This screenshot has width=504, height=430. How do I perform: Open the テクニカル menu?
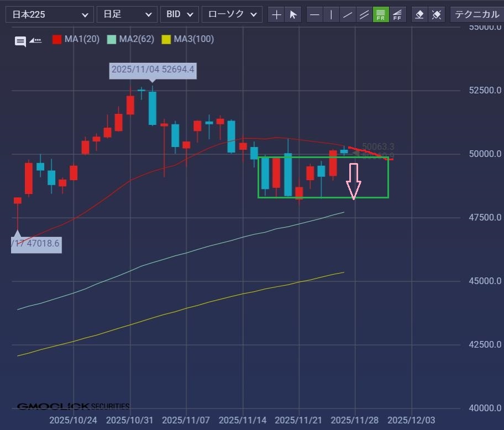click(476, 14)
